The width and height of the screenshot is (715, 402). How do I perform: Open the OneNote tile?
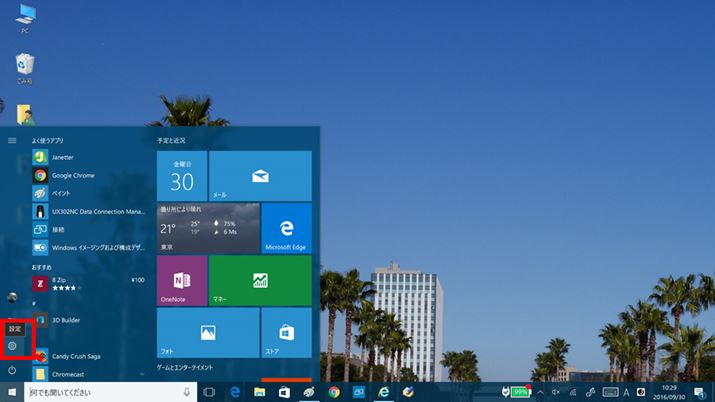[181, 280]
